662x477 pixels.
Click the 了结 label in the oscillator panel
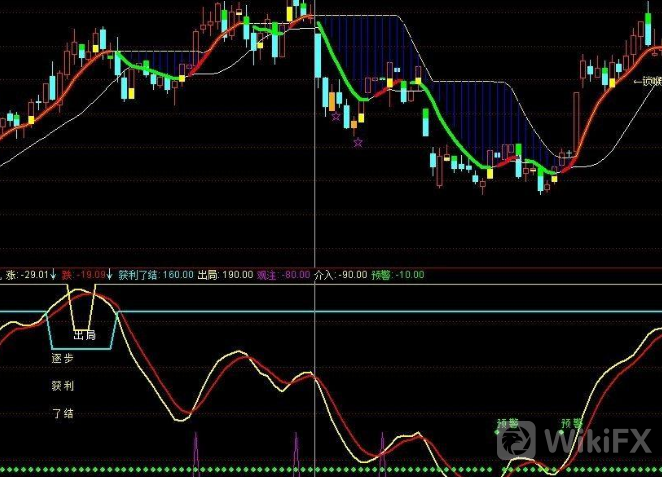62,412
